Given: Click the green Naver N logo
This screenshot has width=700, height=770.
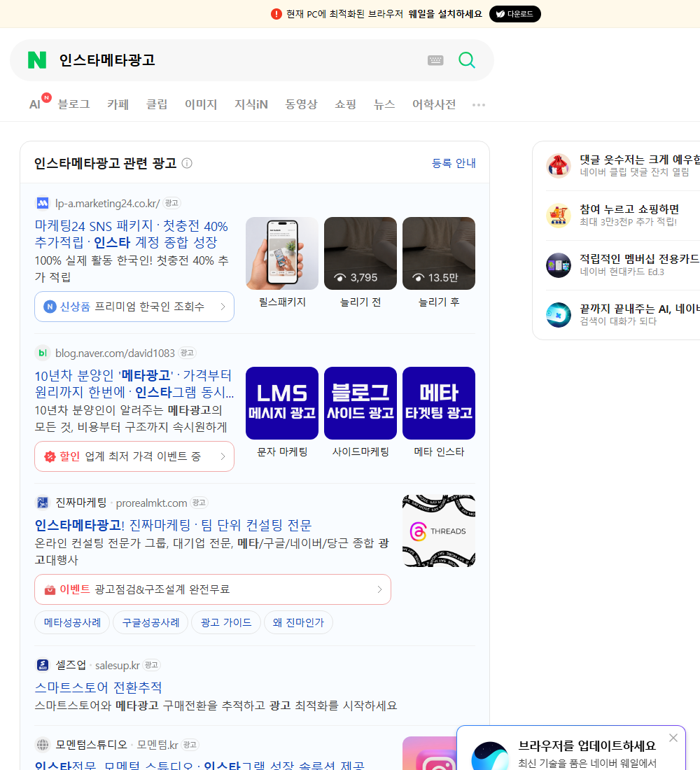Looking at the screenshot, I should tap(37, 60).
